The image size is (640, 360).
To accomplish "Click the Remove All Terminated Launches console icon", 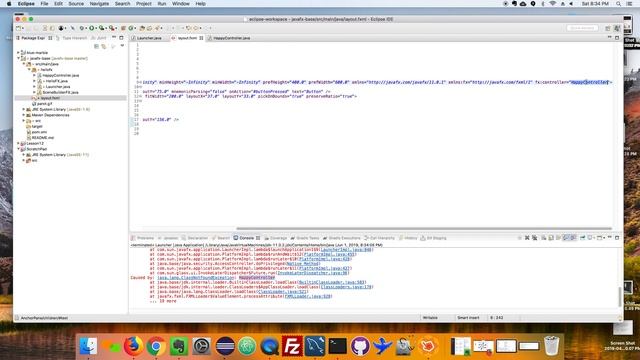I will coord(534,238).
